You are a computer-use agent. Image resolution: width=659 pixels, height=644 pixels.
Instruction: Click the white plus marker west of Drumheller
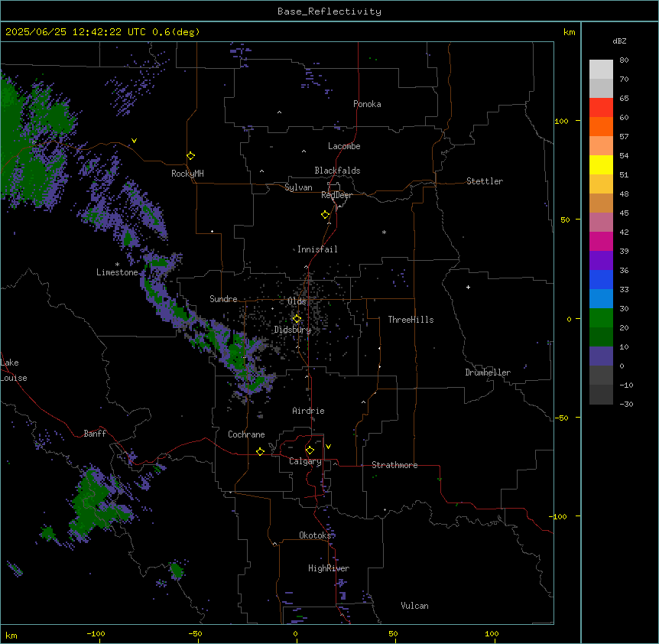(x=468, y=287)
